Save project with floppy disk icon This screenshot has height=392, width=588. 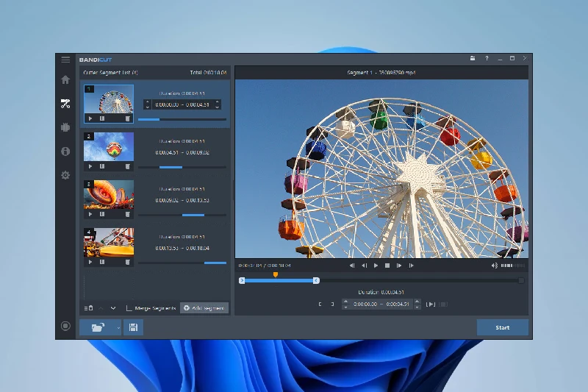pos(133,327)
